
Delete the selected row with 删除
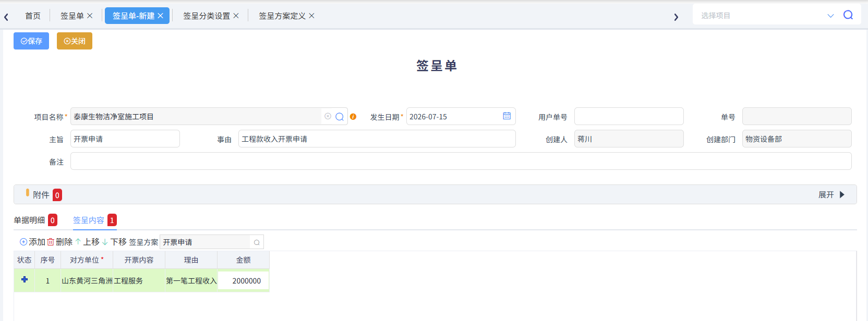(x=60, y=242)
